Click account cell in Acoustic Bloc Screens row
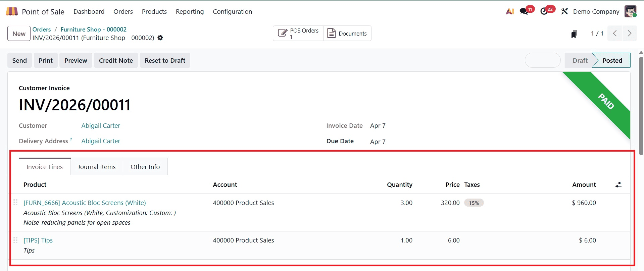This screenshot has height=271, width=644. click(x=243, y=203)
